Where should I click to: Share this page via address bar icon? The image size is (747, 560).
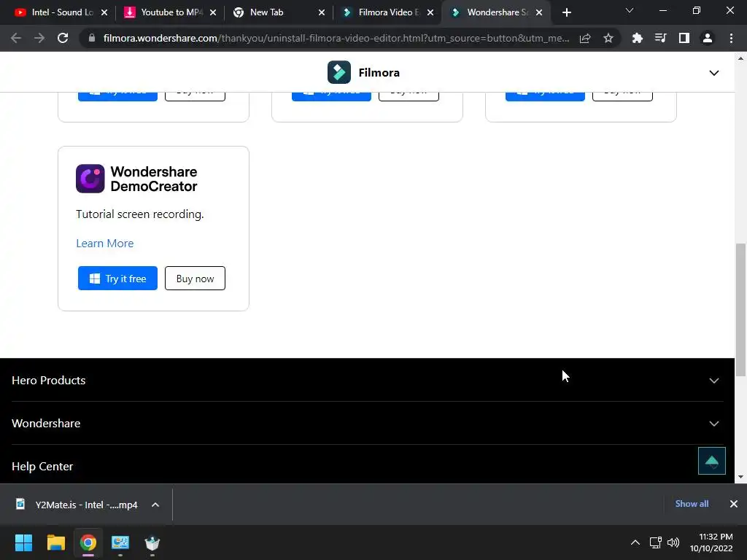585,38
